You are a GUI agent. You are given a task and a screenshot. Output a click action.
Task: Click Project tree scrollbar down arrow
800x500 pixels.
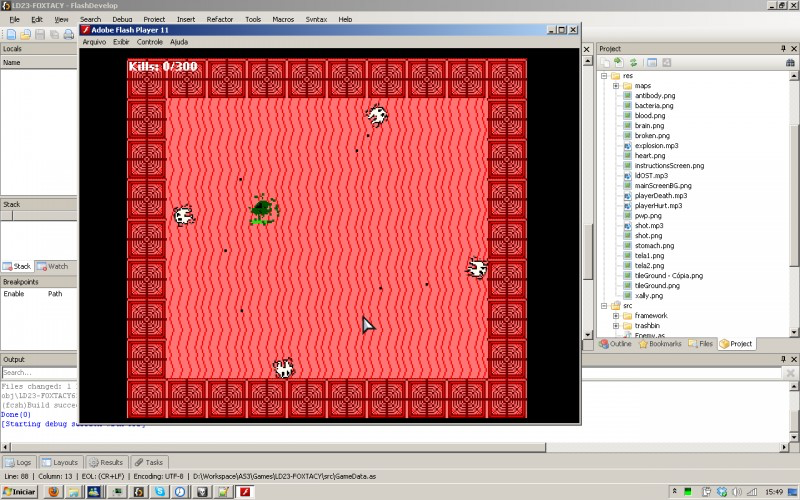point(794,332)
